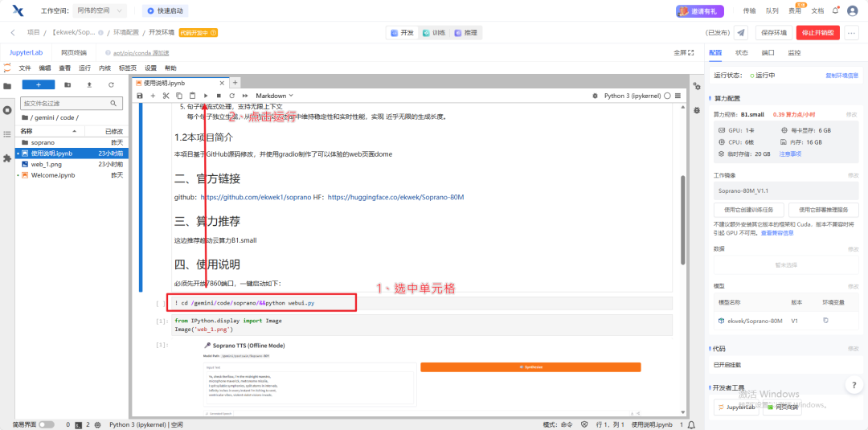
Task: Switch to the 监控 tab
Action: 794,52
